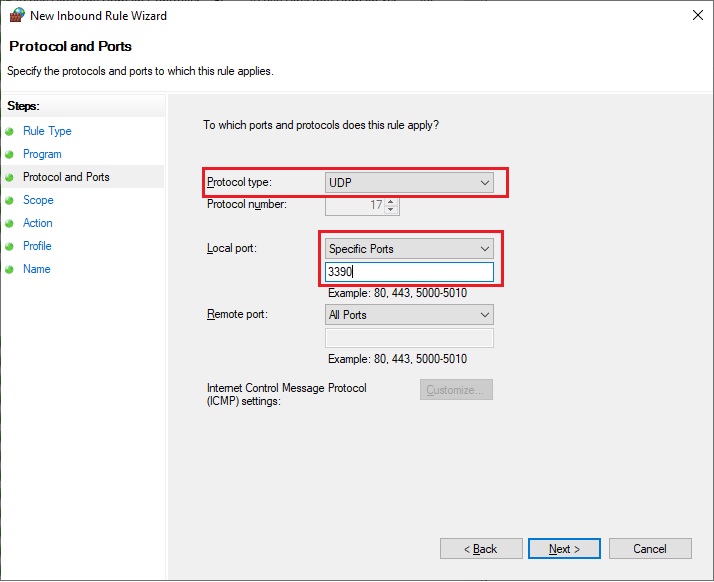Viewport: 714px width, 582px height.
Task: Go to the Rule Type step
Action: pos(47,131)
